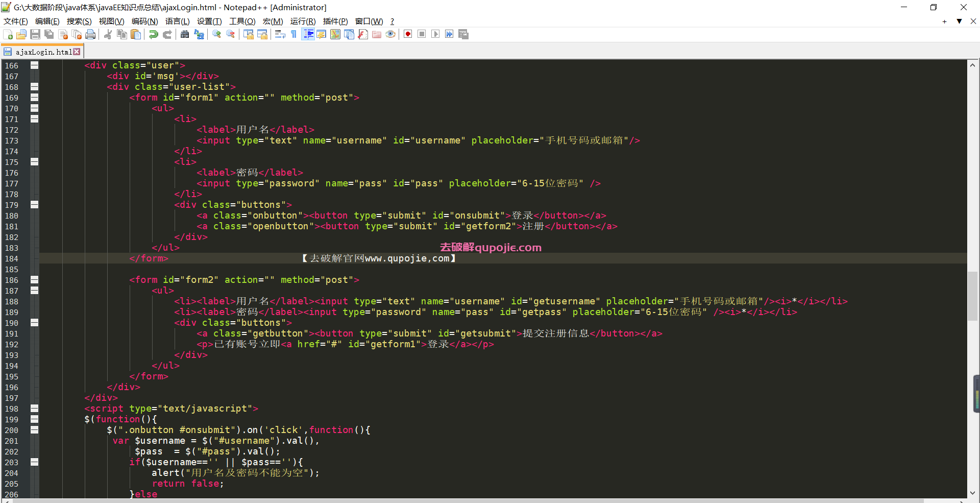Click line number 184 in margin
The image size is (980, 503).
[x=12, y=259]
